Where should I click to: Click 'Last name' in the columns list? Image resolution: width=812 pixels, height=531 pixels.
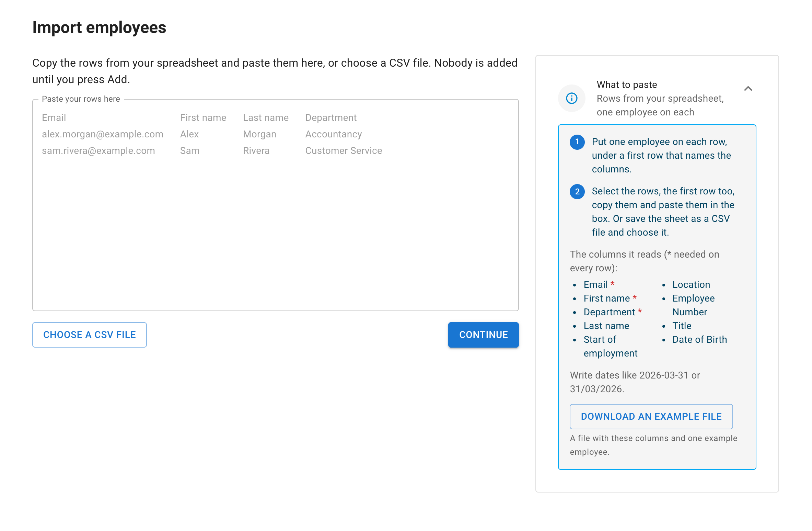[x=606, y=326]
